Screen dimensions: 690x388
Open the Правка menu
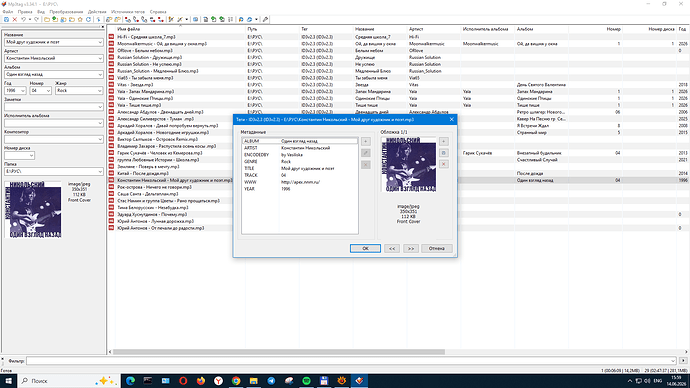[25, 12]
